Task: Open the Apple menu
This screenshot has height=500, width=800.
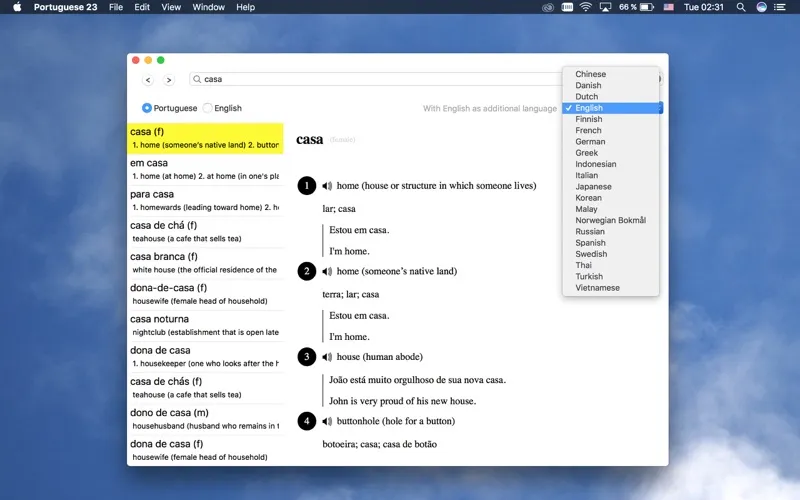Action: tap(17, 7)
